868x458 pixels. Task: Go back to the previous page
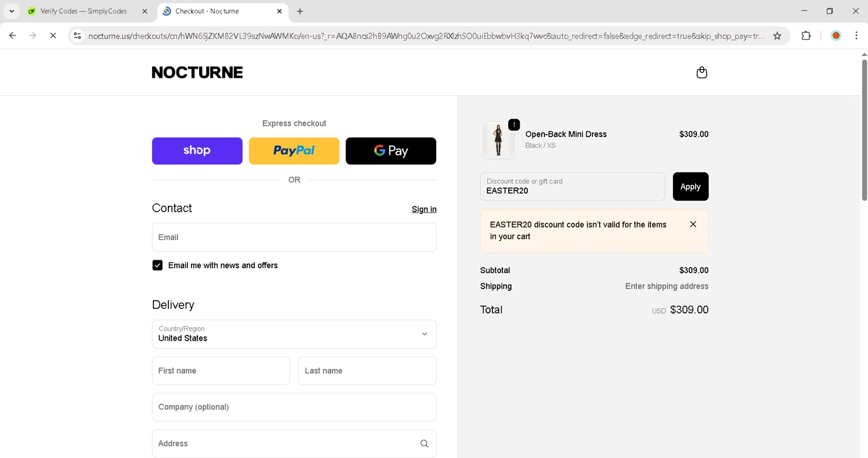13,36
